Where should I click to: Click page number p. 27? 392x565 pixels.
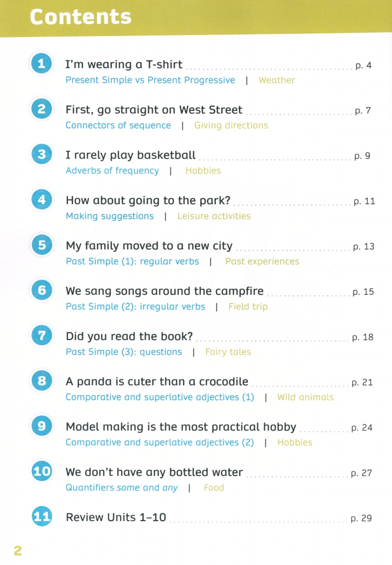[x=362, y=473]
